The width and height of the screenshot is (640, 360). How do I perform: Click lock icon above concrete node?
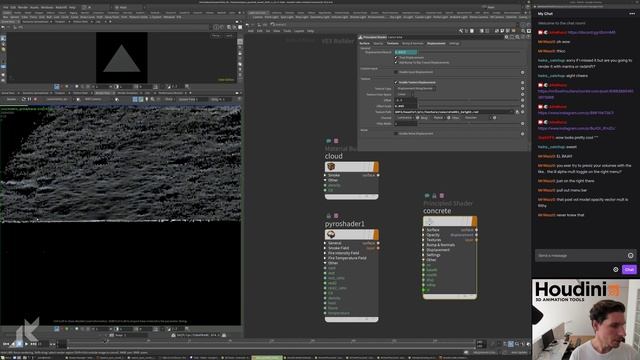434,196
